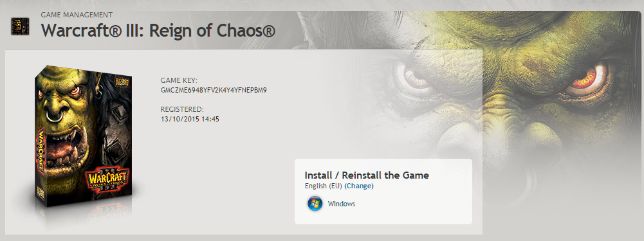644x241 pixels.
Task: Click the small Warcraft III icon beside title
Action: point(20,26)
